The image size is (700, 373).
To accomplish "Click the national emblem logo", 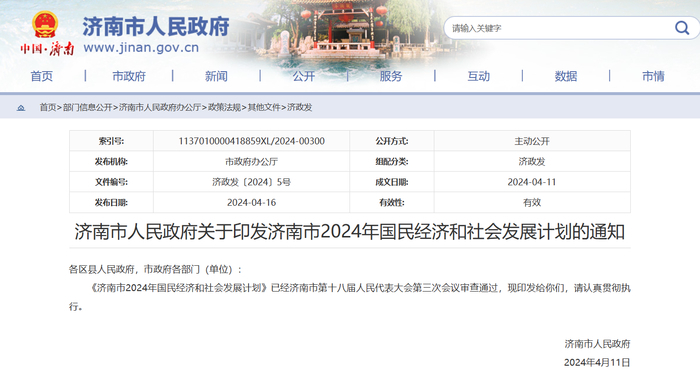I will click(x=45, y=25).
